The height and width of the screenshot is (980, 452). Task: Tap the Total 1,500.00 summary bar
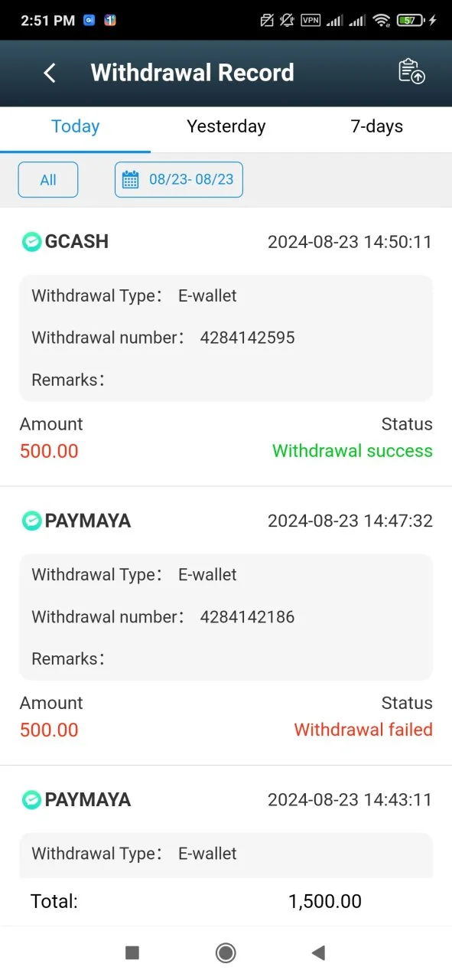coord(226,902)
